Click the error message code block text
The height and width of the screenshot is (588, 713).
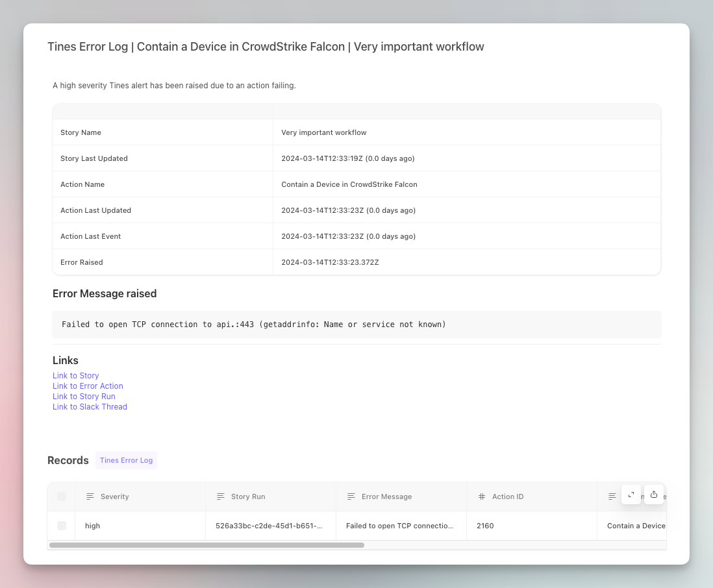pyautogui.click(x=254, y=325)
